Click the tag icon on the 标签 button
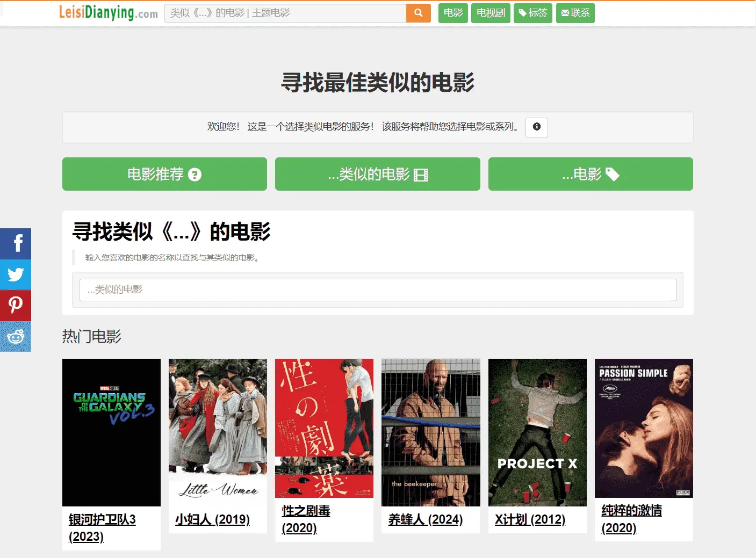The width and height of the screenshot is (756, 558). click(x=524, y=13)
